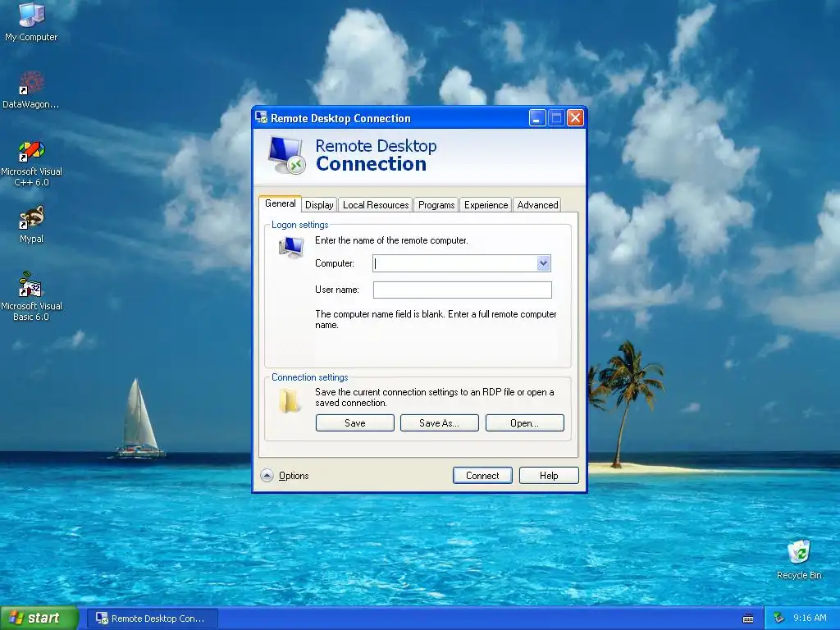Select the Mypal raccoon desktop icon
Image resolution: width=840 pixels, height=630 pixels.
[31, 225]
